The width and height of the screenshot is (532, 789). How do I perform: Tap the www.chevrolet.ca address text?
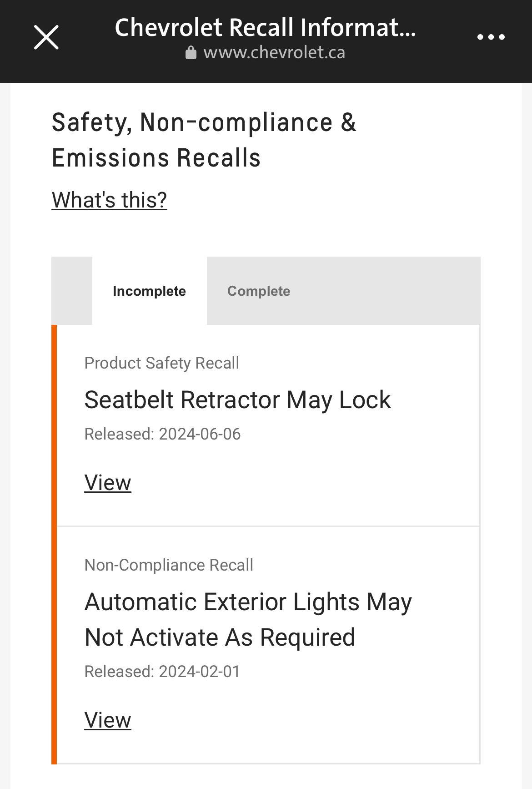coord(274,53)
